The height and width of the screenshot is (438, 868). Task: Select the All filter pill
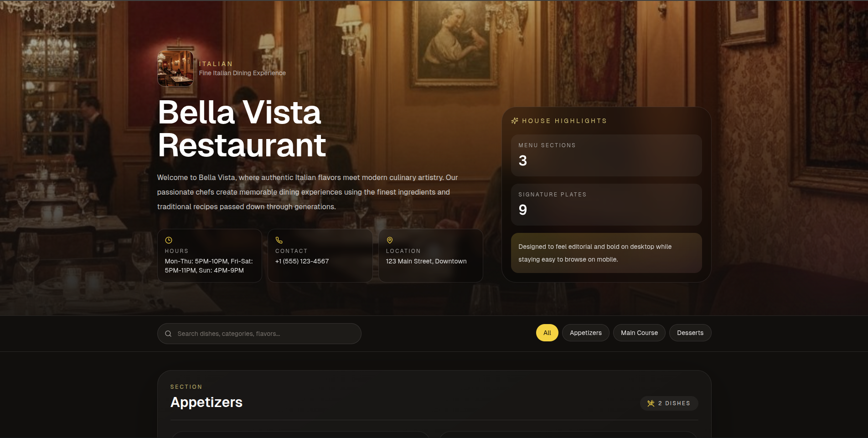[x=547, y=333]
